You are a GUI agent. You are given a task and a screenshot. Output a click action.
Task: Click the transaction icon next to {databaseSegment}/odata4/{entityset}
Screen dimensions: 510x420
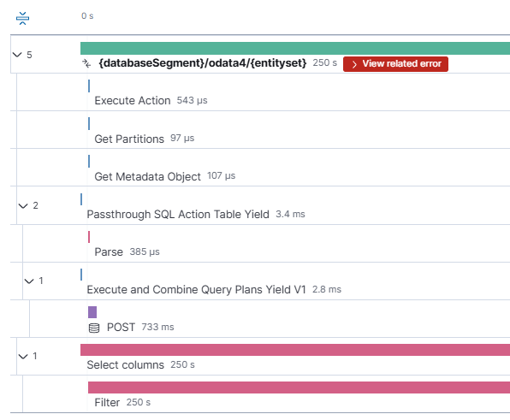[x=86, y=63]
